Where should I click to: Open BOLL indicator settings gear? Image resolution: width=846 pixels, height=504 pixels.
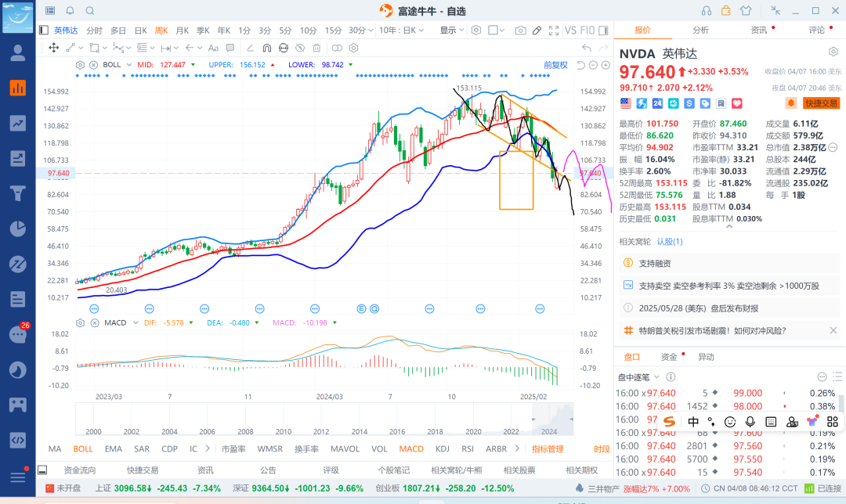[x=81, y=65]
